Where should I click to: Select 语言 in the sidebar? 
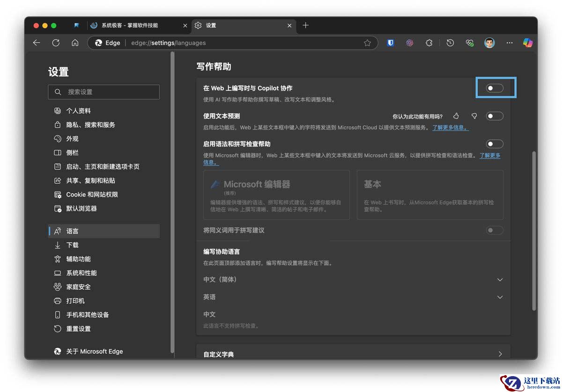point(104,231)
